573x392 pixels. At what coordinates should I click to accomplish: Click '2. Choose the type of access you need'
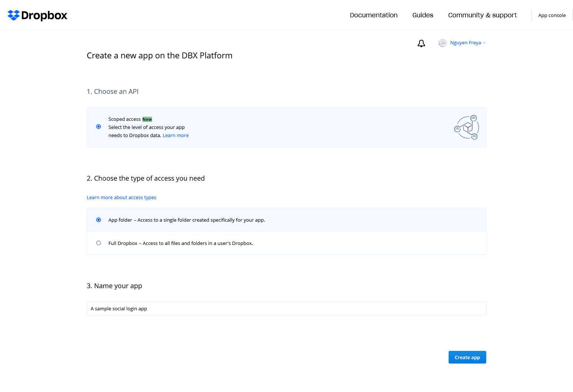tap(146, 178)
